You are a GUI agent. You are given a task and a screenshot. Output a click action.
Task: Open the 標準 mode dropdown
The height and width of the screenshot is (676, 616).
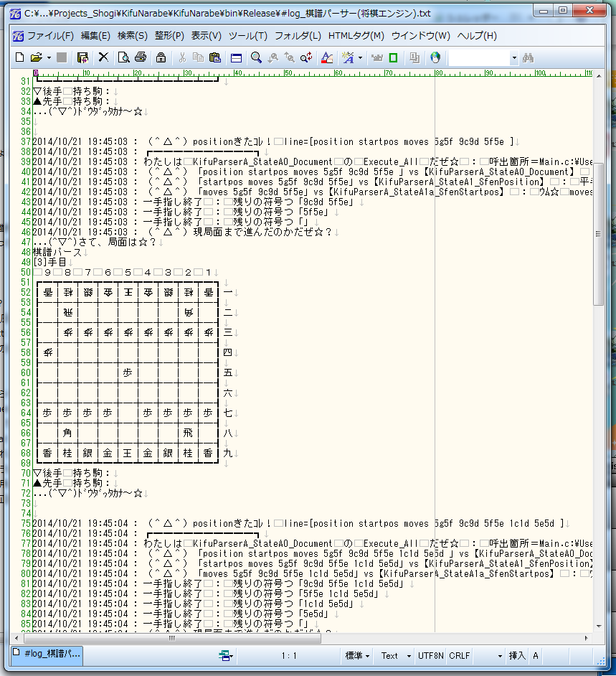(x=358, y=656)
